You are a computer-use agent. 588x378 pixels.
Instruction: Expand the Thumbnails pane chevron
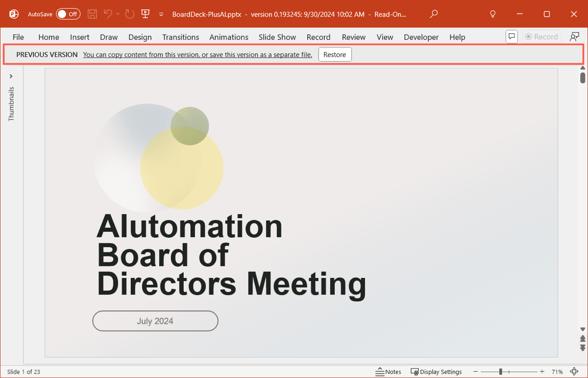(x=11, y=76)
